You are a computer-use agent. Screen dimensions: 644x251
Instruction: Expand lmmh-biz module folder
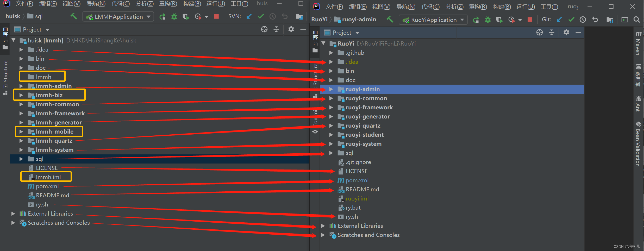click(21, 95)
